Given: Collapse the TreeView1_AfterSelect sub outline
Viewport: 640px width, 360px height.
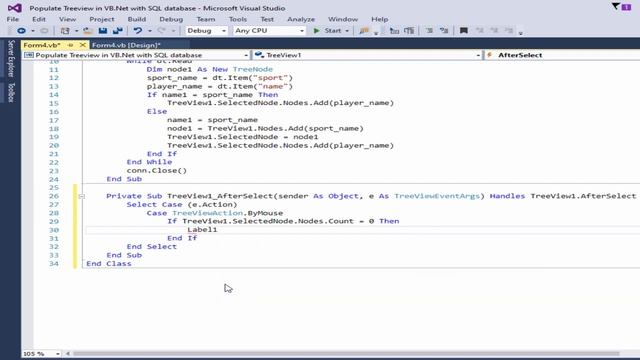Looking at the screenshot, I should click(82, 196).
